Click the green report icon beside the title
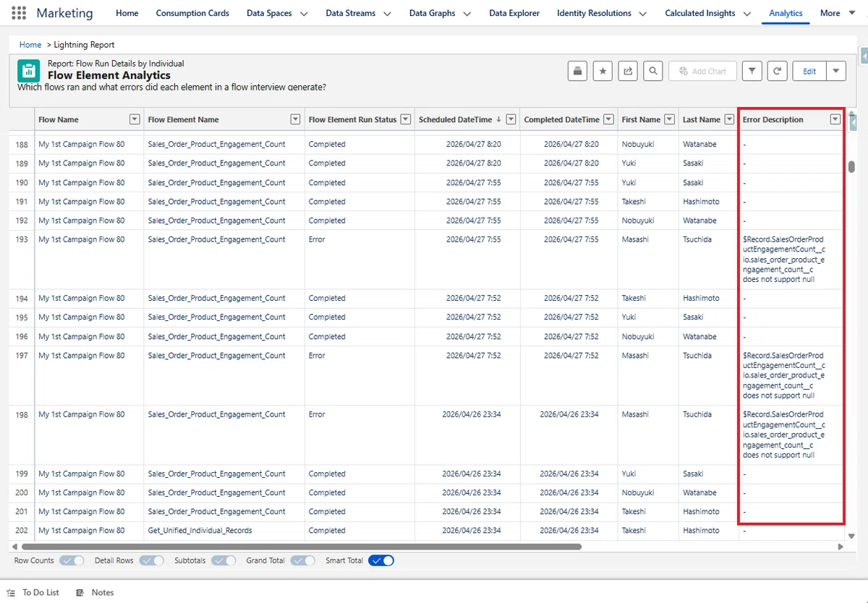The height and width of the screenshot is (603, 868). [x=29, y=70]
